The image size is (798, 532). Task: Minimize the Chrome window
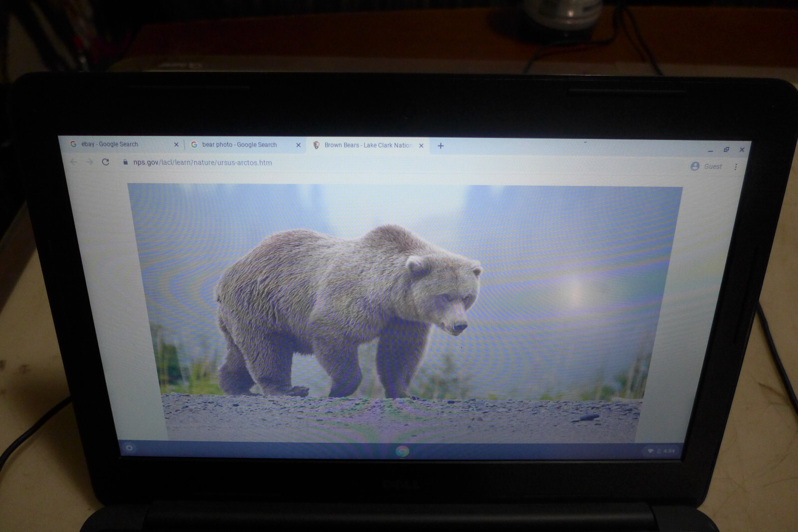(x=710, y=150)
